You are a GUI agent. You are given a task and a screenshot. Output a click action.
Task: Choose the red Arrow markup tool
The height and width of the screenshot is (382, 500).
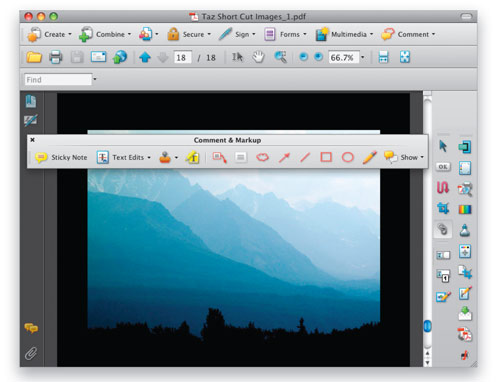pyautogui.click(x=284, y=157)
